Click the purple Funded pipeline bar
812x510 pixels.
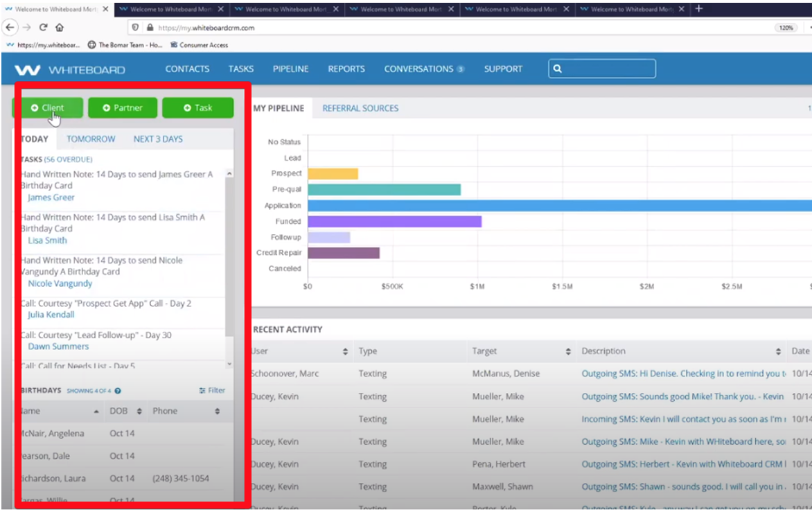pos(395,222)
